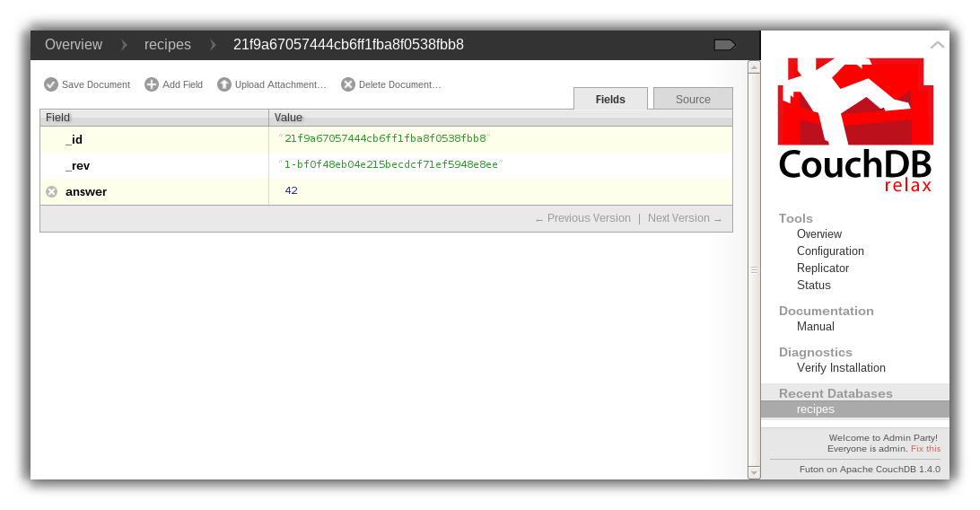Click Futon on Apache CouchDB 1.4.0 text

pyautogui.click(x=870, y=470)
